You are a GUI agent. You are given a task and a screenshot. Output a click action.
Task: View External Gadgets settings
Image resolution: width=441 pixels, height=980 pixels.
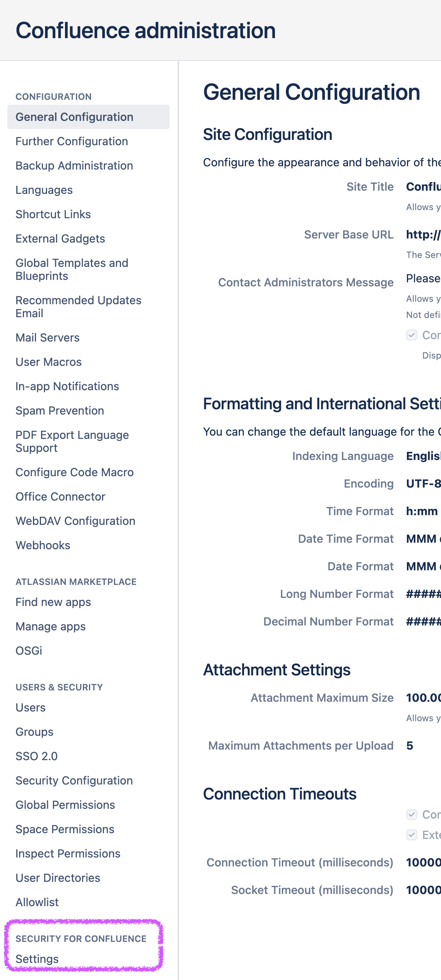60,239
